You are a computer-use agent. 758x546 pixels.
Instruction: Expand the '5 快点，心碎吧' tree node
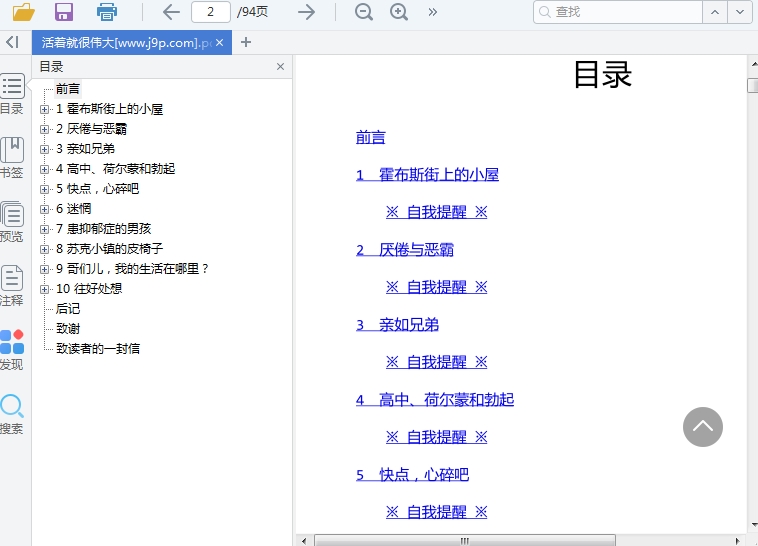tap(44, 189)
